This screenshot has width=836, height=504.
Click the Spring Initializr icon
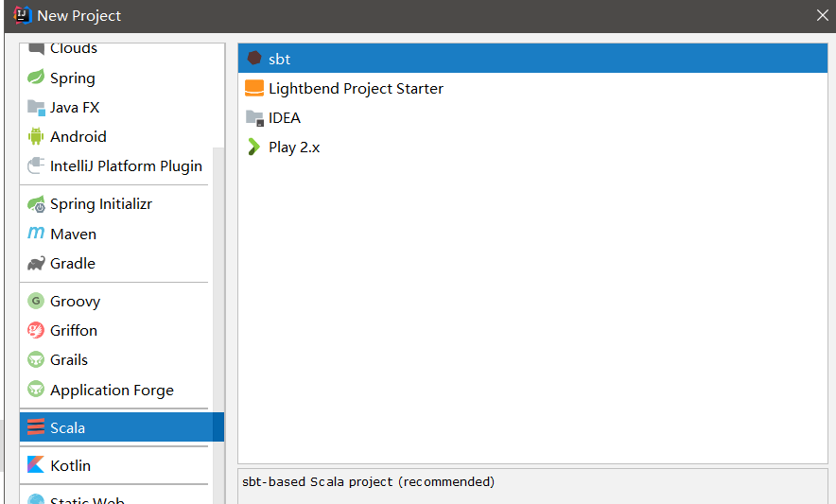pyautogui.click(x=36, y=204)
